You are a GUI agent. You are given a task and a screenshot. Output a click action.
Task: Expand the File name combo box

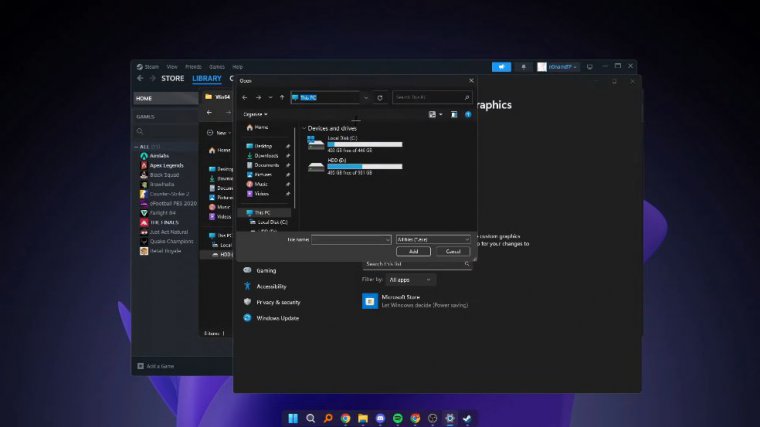(x=387, y=240)
